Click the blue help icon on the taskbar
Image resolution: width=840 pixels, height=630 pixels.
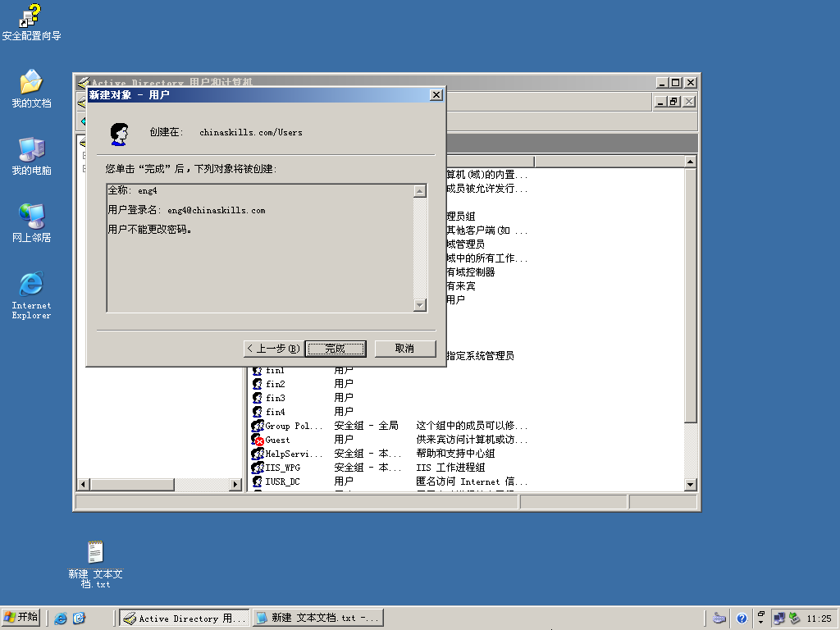742,619
